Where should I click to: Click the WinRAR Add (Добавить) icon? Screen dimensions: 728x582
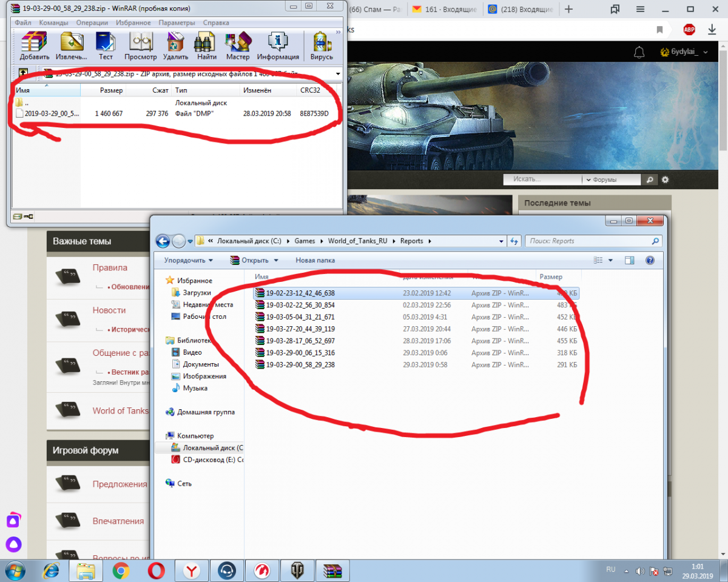pyautogui.click(x=34, y=45)
